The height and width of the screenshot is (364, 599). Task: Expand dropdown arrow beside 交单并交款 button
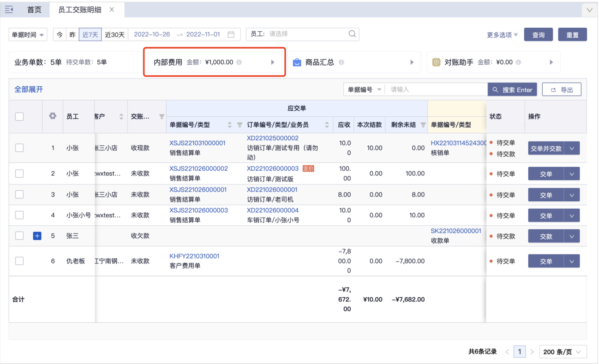[x=572, y=148]
